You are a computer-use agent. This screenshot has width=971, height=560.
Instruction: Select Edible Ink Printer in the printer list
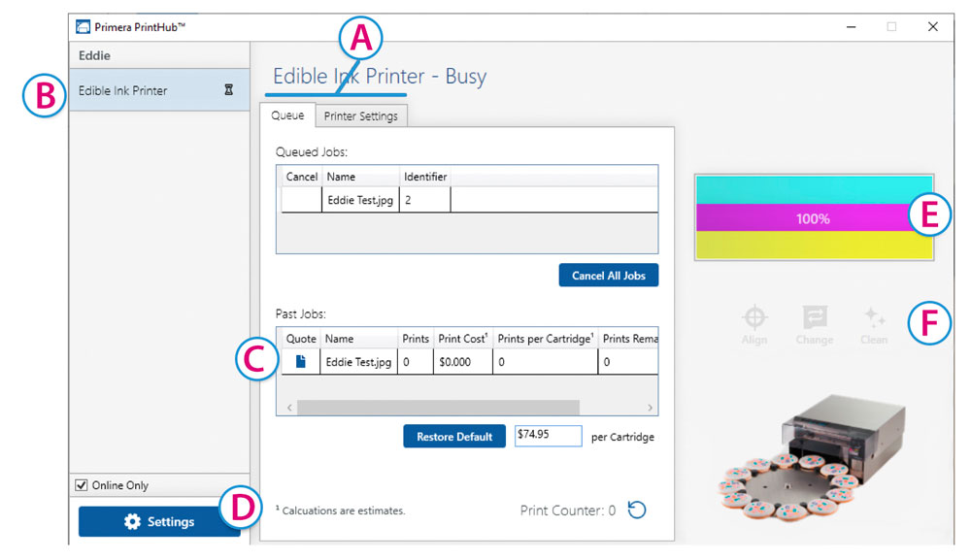(159, 90)
